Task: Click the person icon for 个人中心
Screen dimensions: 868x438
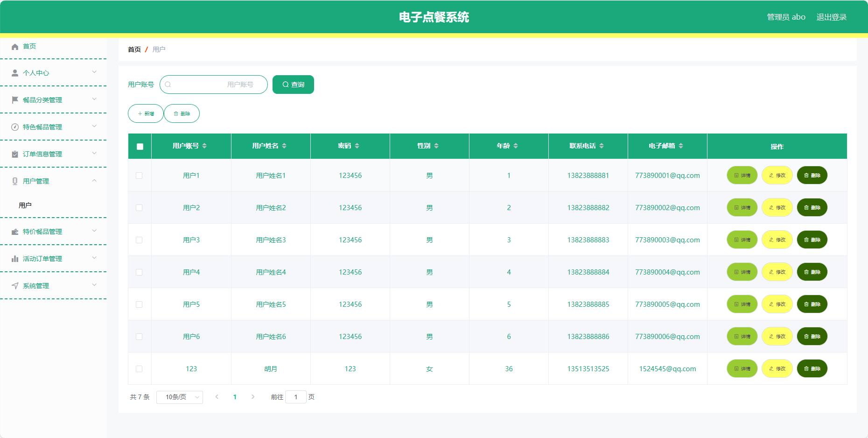Action: coord(15,73)
